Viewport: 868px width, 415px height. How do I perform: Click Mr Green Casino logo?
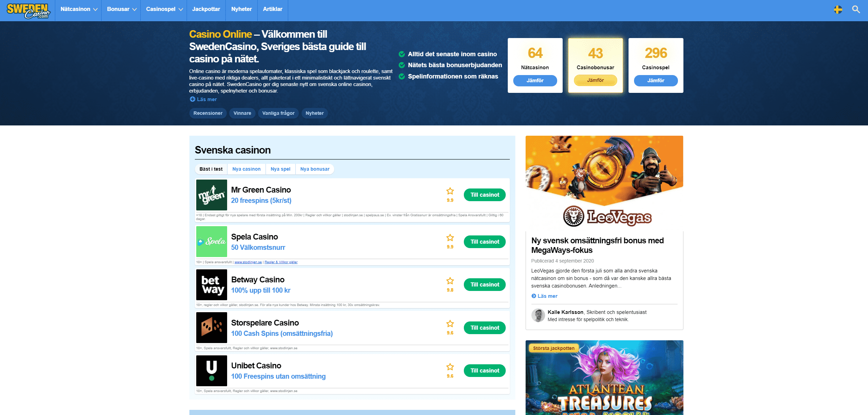[x=212, y=195]
